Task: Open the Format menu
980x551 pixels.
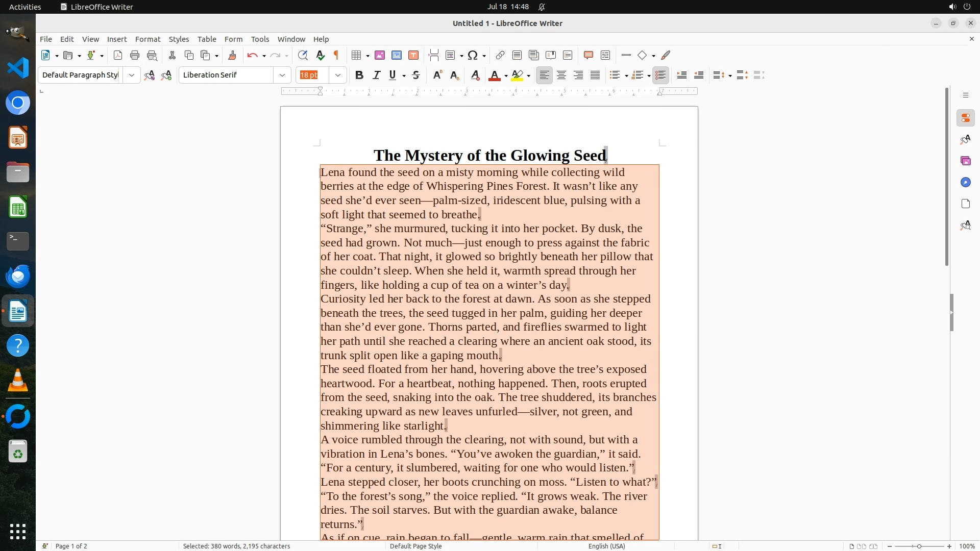Action: pyautogui.click(x=148, y=39)
